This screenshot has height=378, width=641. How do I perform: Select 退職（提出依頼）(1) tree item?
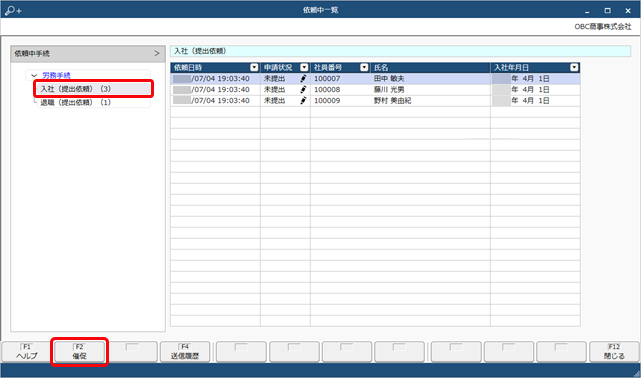[94, 102]
